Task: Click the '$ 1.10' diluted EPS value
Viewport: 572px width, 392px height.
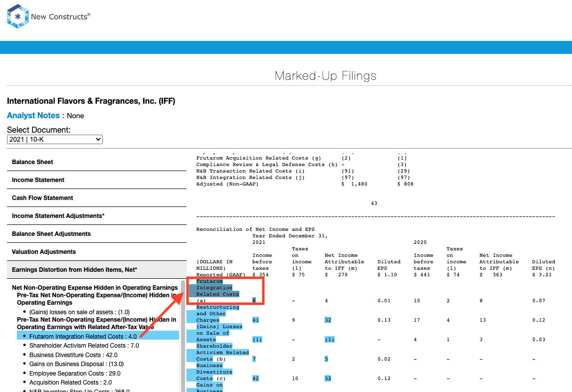Action: tap(387, 275)
